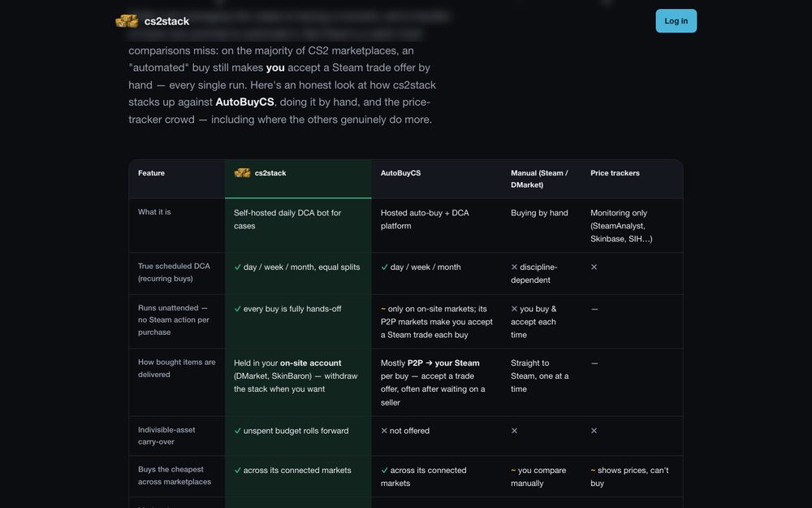Open the cs2stack home logo icon

(127, 21)
